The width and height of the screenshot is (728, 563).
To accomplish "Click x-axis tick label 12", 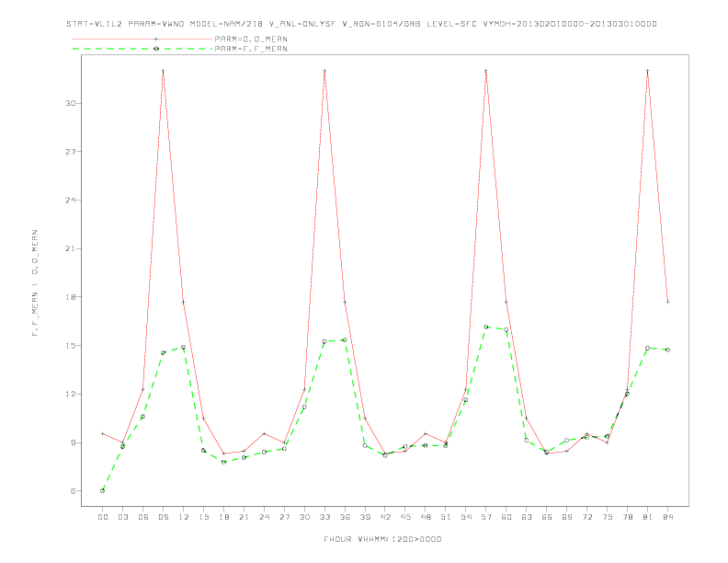I will (x=184, y=517).
